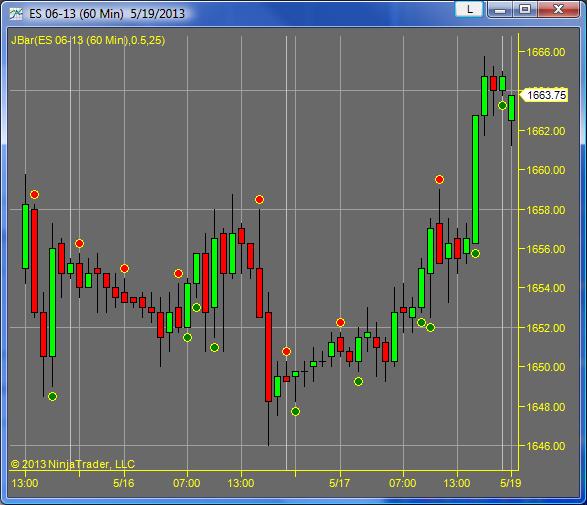Viewport: 587px width, 505px height.
Task: Click the L link button in title bar
Action: point(469,9)
